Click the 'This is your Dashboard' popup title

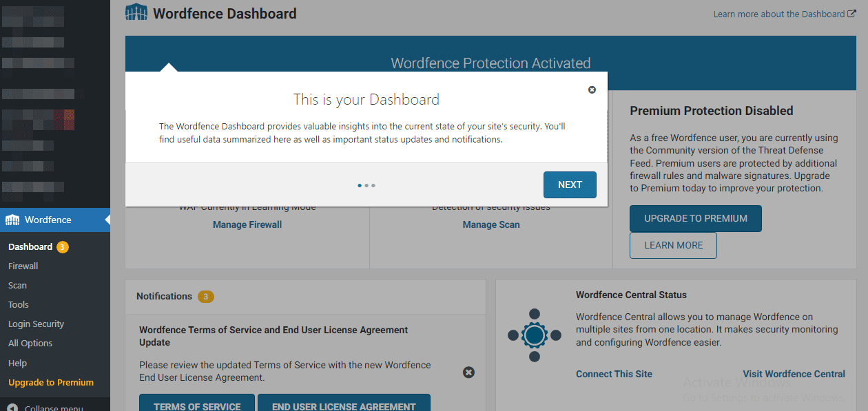pyautogui.click(x=366, y=99)
